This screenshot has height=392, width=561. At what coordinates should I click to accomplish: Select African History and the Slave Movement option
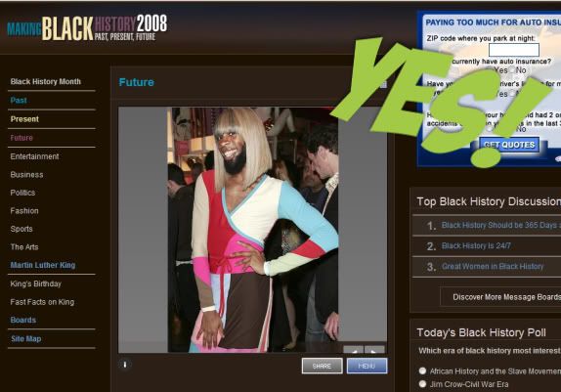422,370
